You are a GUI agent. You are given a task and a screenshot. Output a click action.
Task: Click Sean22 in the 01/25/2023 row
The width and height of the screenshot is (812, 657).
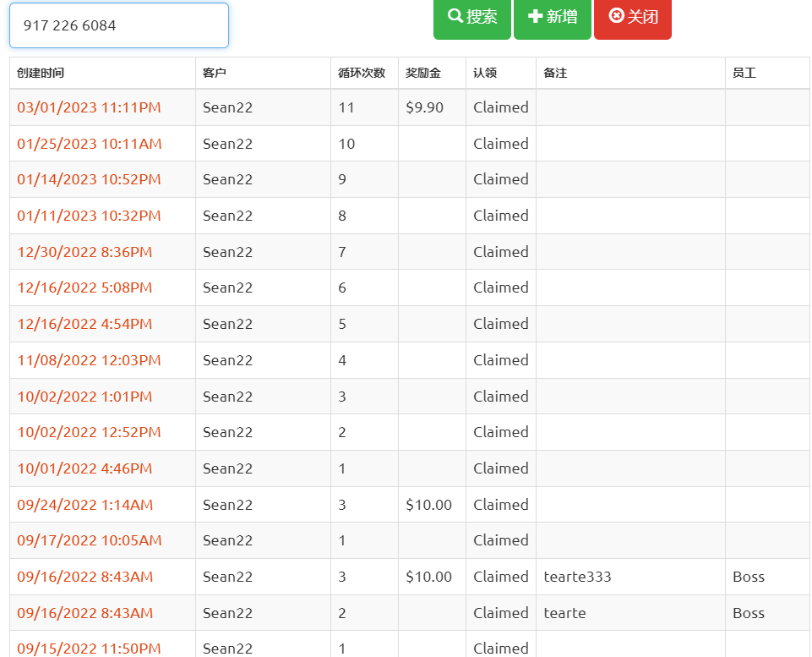pos(228,144)
